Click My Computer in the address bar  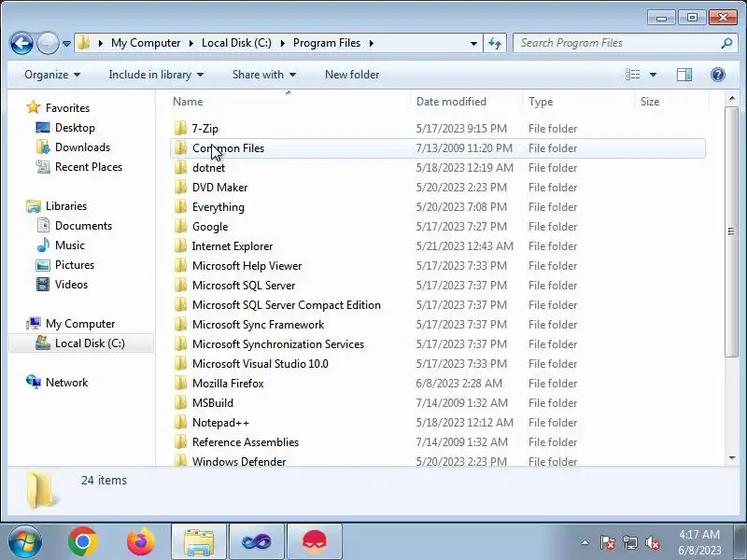(x=146, y=43)
